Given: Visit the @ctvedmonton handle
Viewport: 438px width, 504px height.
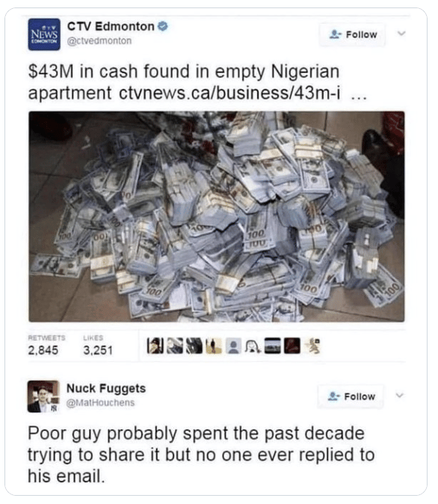Looking at the screenshot, I should pos(99,41).
